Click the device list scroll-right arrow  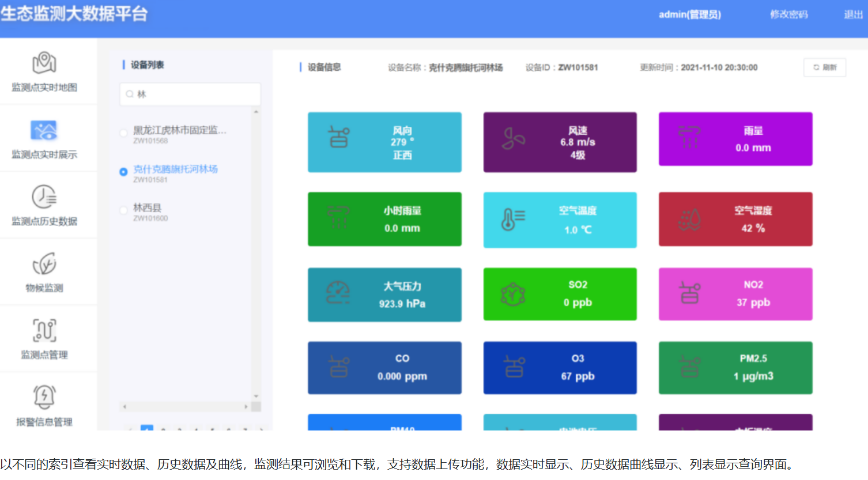(x=246, y=407)
